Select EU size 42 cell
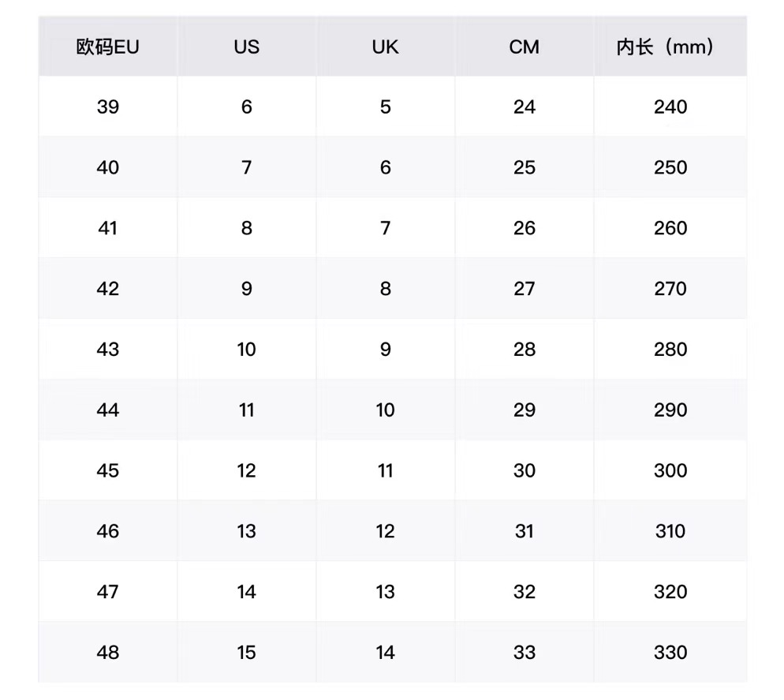784x700 pixels. click(x=107, y=289)
